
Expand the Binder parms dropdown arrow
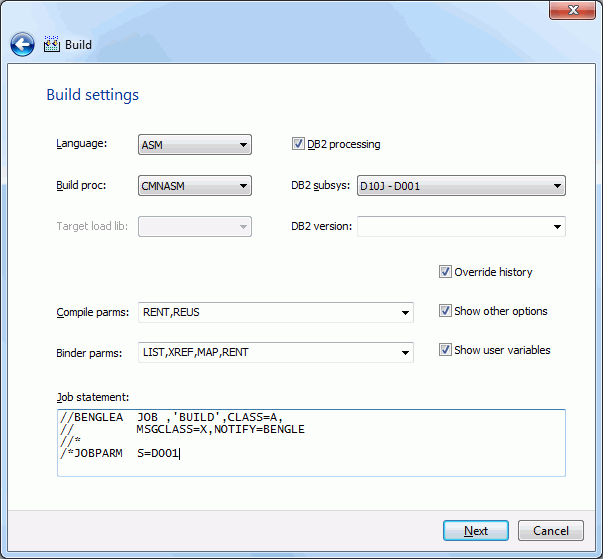(405, 353)
